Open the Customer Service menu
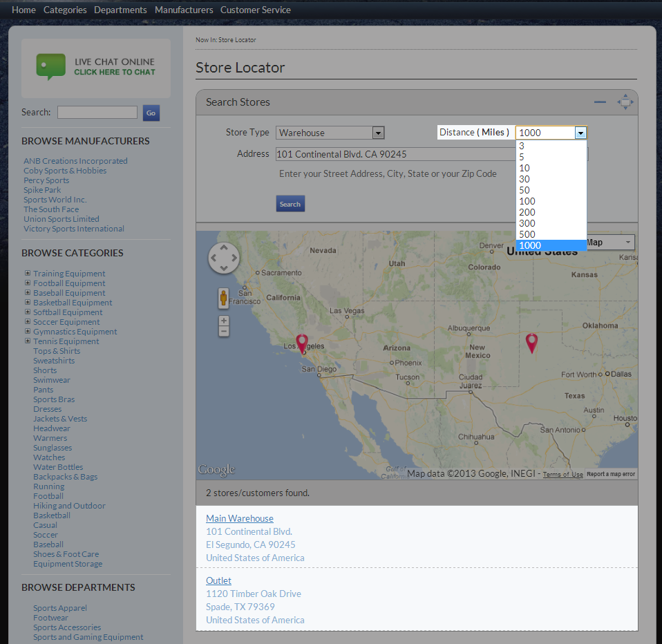Screen dimensions: 662x644 (x=255, y=10)
